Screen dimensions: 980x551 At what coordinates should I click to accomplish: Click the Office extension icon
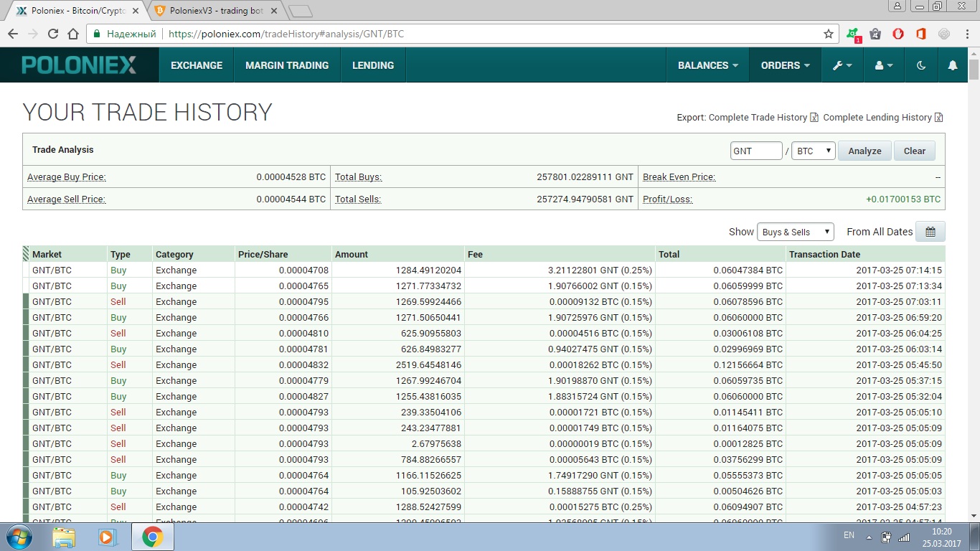(921, 34)
